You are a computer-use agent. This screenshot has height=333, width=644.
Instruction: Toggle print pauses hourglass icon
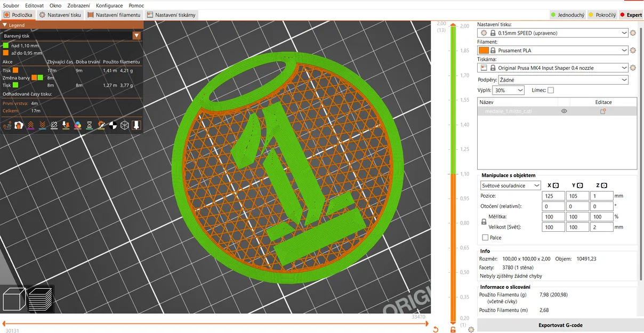point(90,125)
